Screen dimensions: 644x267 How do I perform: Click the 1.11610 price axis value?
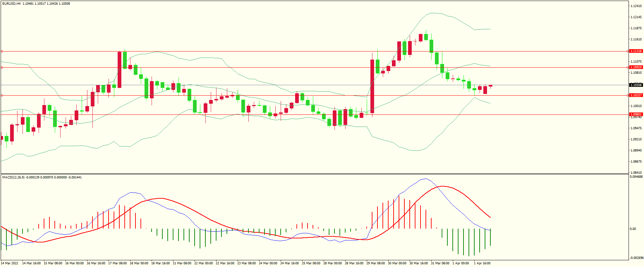click(x=636, y=39)
